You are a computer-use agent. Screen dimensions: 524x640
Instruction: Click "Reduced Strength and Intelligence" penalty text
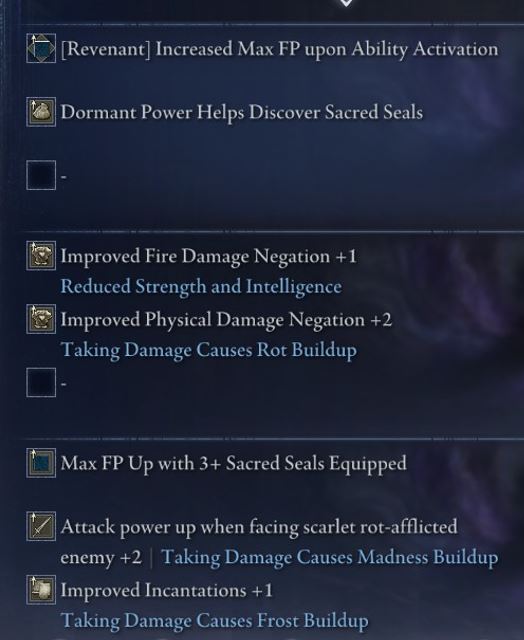[x=201, y=287]
